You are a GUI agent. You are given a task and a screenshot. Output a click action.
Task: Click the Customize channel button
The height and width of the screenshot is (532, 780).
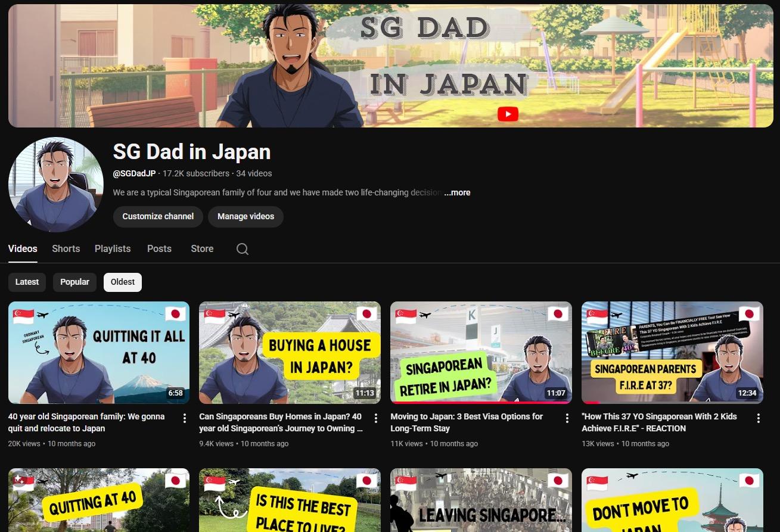158,216
